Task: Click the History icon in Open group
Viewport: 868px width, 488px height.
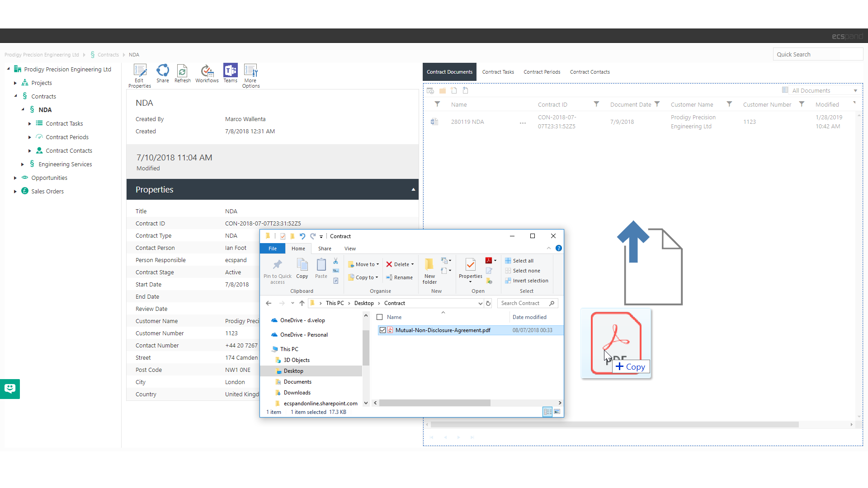Action: (489, 281)
